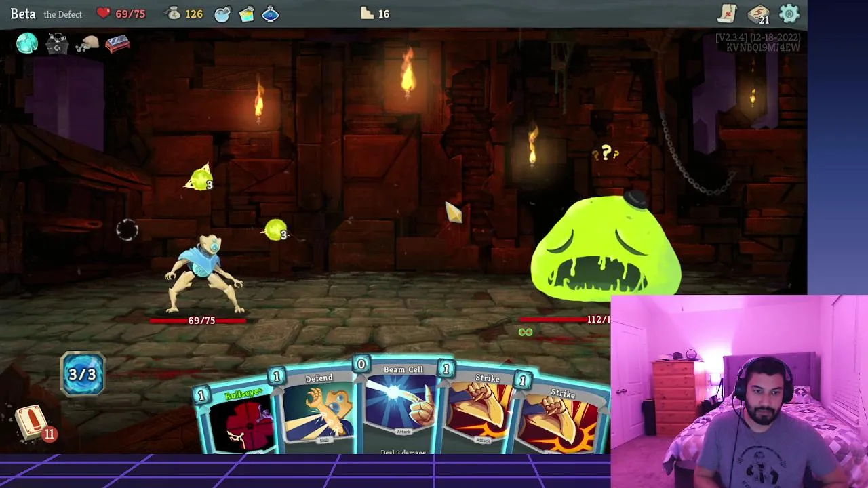The height and width of the screenshot is (488, 868).
Task: Click the floor number 16
Action: [x=384, y=14]
